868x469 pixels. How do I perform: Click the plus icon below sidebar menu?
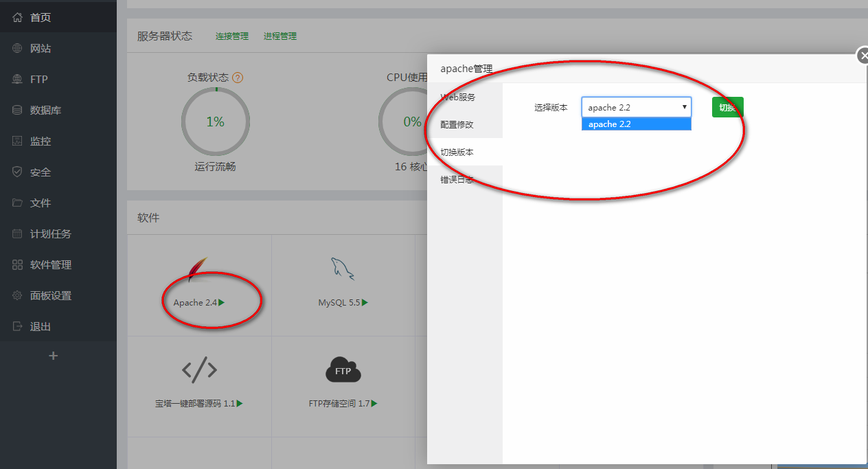[x=54, y=356]
